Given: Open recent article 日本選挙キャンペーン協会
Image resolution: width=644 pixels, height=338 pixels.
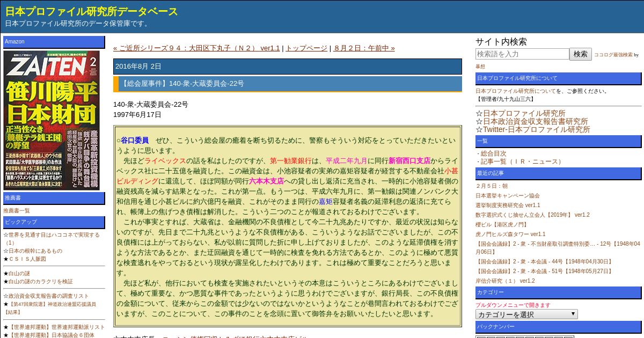Looking at the screenshot, I should (x=508, y=196).
